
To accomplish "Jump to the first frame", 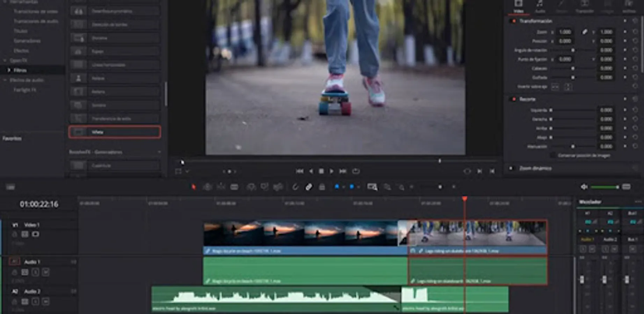I will [x=299, y=171].
